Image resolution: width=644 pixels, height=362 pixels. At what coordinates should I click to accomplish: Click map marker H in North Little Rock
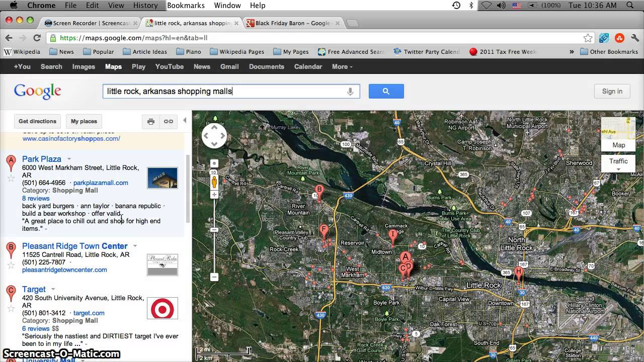(518, 274)
